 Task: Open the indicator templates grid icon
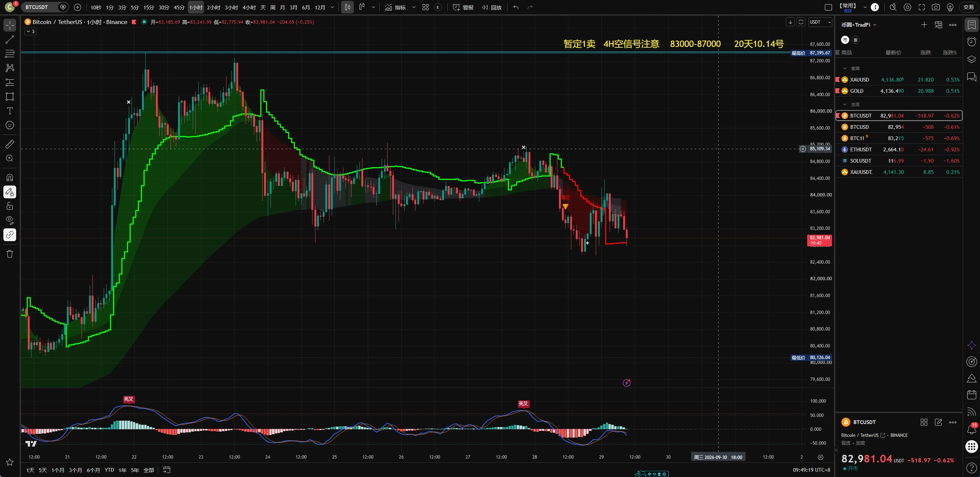point(426,7)
